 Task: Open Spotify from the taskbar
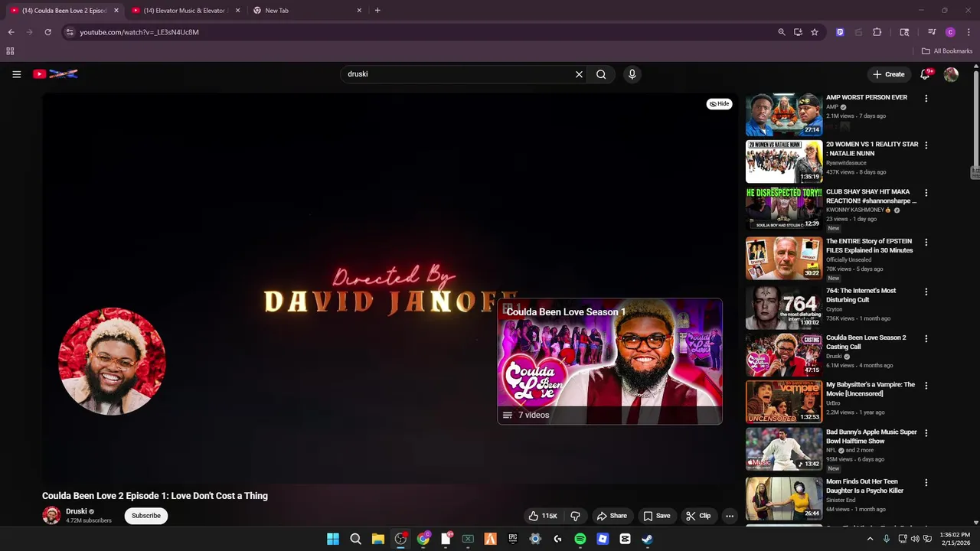[x=580, y=539]
